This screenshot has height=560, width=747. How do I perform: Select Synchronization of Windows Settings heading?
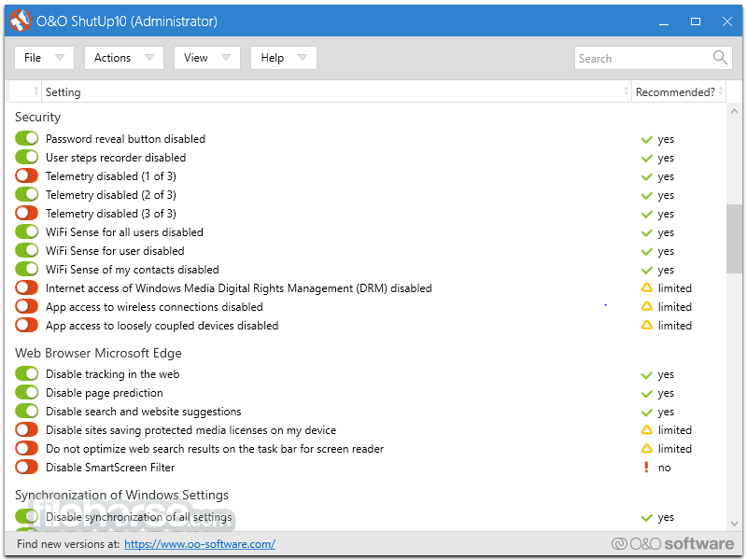121,495
